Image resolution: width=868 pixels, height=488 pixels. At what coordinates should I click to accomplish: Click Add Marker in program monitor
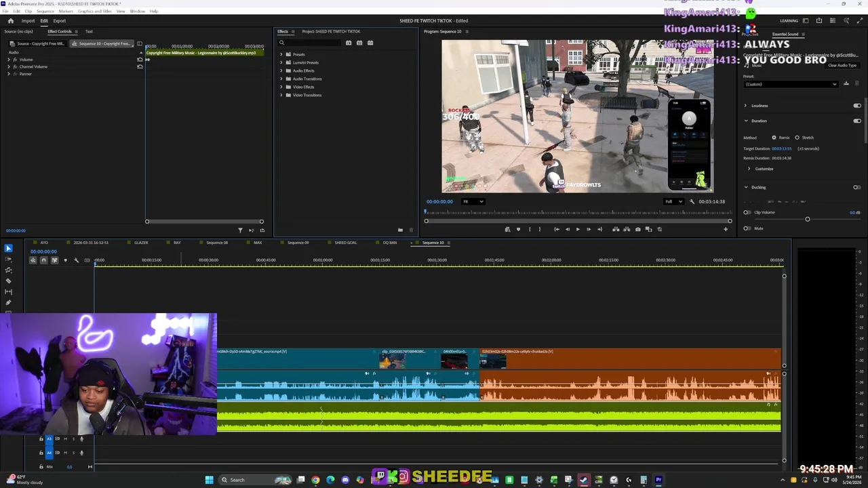518,229
